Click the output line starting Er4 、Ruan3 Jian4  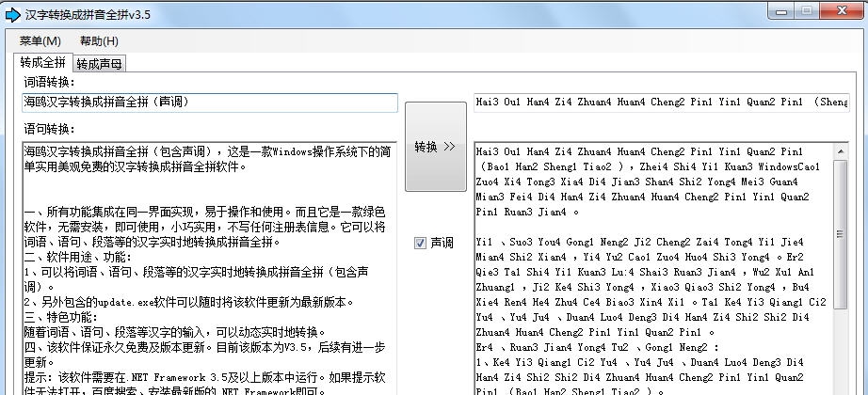click(598, 347)
